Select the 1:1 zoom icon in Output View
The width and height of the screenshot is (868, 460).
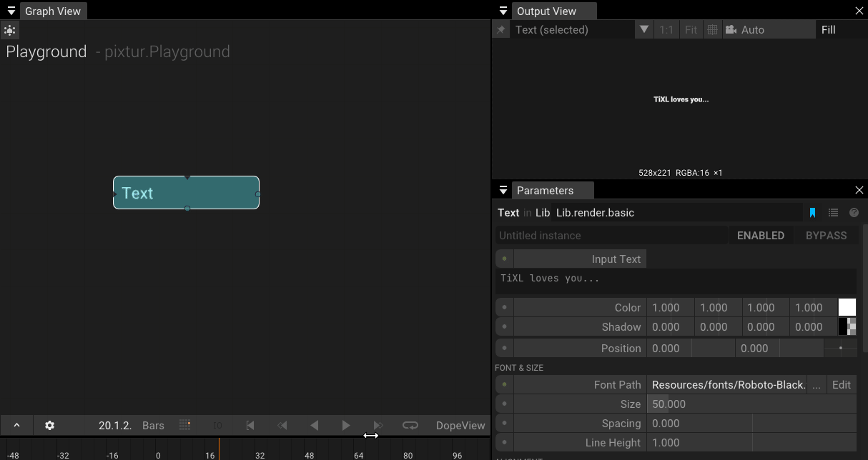coord(666,29)
